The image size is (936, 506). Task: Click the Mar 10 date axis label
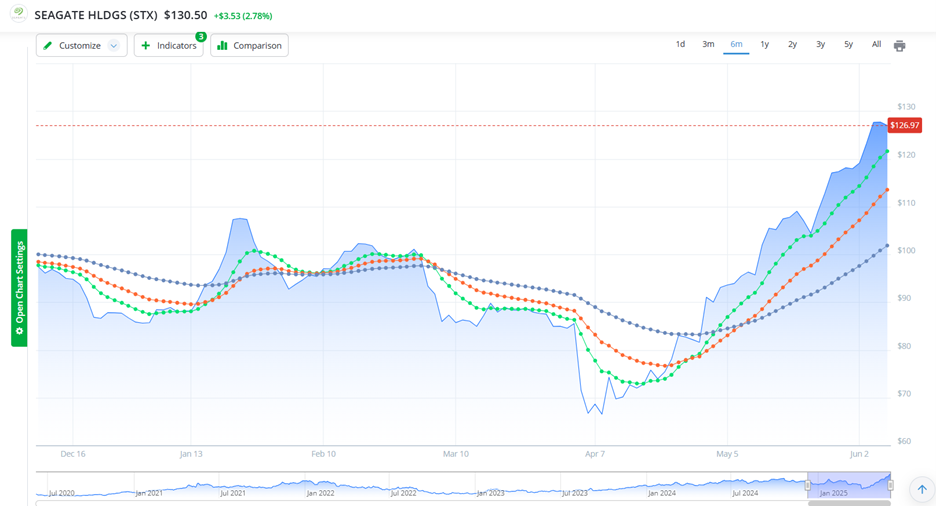[455, 454]
